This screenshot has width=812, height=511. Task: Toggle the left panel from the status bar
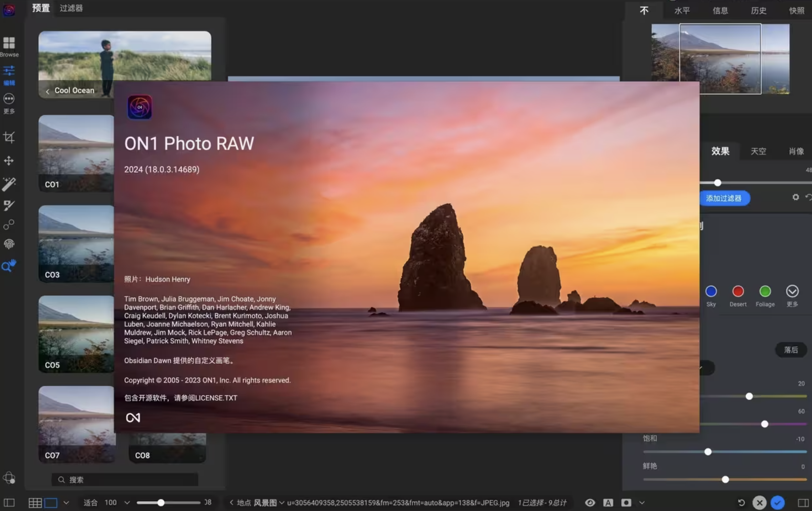9,503
